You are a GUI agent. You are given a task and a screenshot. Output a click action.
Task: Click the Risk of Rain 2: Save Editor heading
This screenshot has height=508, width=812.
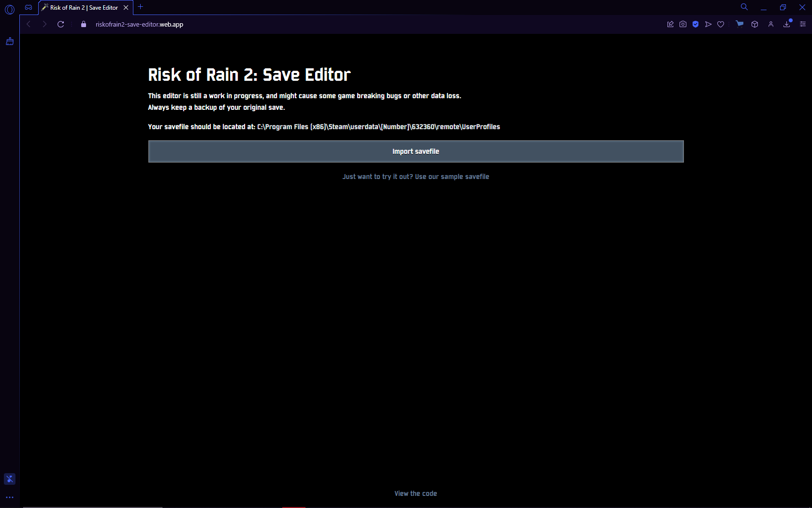tap(249, 75)
